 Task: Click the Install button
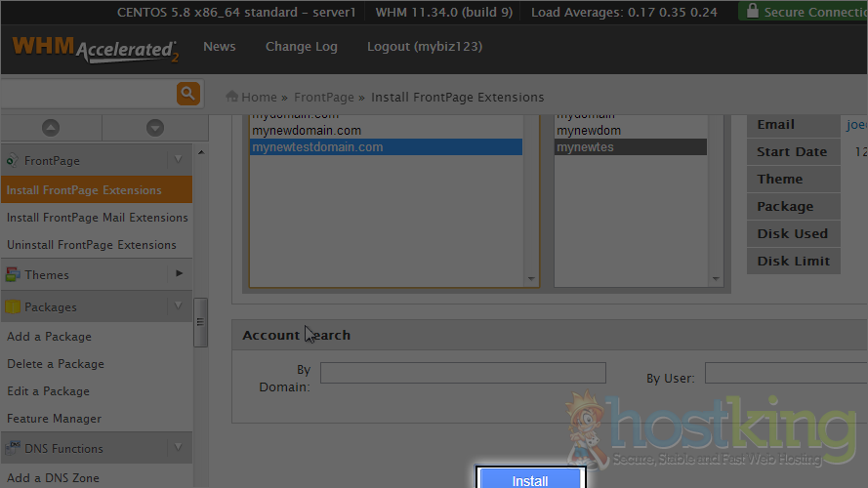[530, 480]
